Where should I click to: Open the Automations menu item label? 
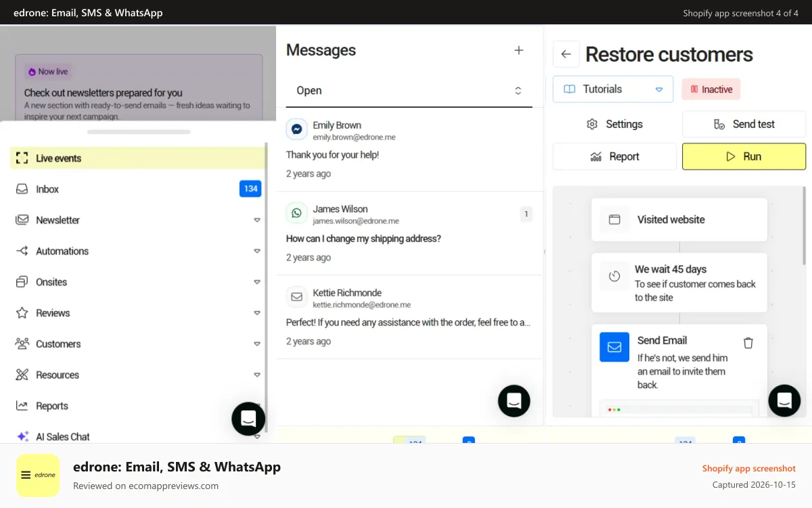[62, 251]
